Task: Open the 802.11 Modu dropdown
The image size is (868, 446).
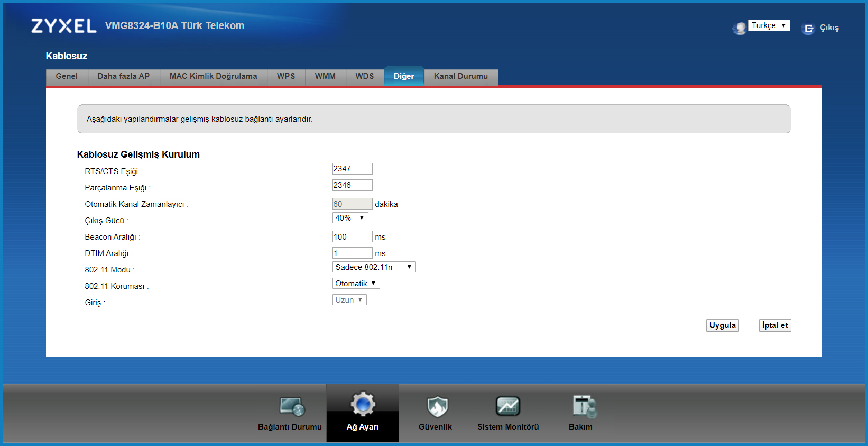Action: coord(373,267)
